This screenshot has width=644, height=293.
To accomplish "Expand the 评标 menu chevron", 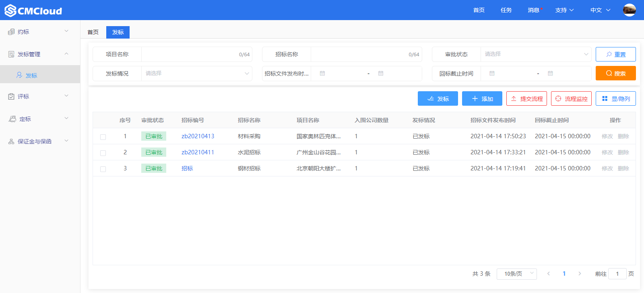I will point(66,96).
